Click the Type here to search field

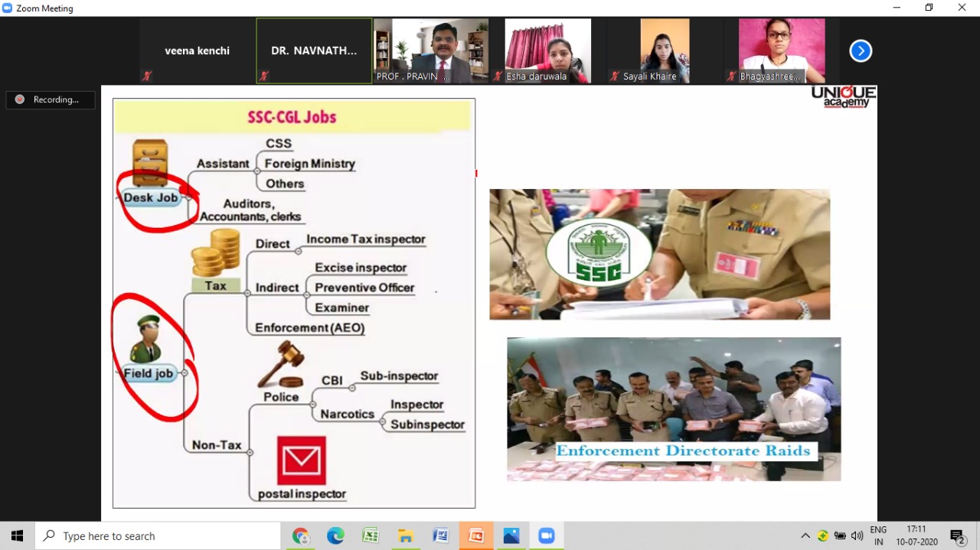point(153,535)
